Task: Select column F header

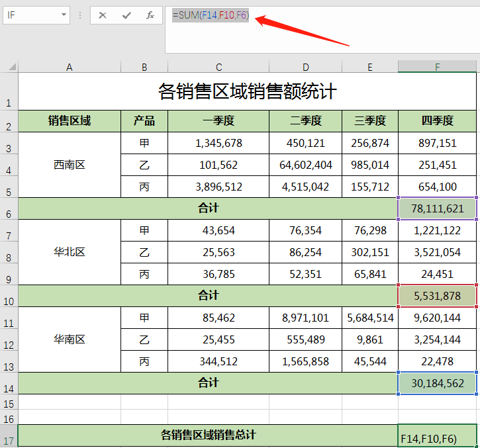Action: 437,66
